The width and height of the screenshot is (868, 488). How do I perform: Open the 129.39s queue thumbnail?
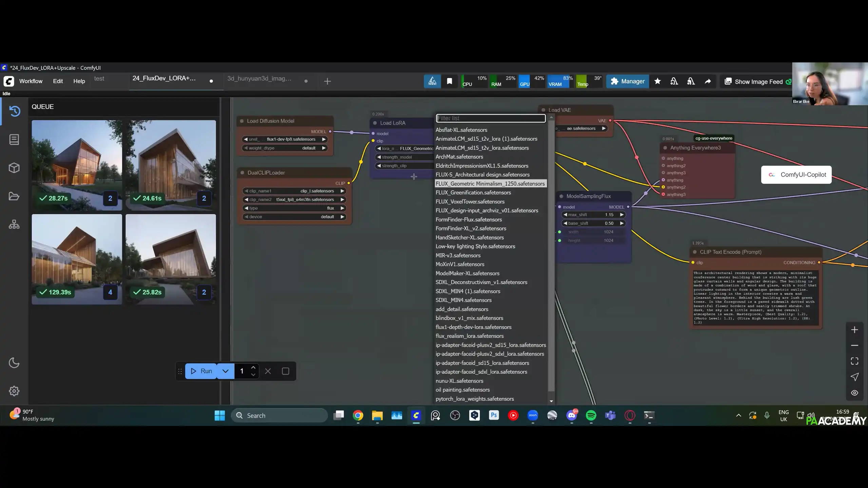(x=77, y=259)
